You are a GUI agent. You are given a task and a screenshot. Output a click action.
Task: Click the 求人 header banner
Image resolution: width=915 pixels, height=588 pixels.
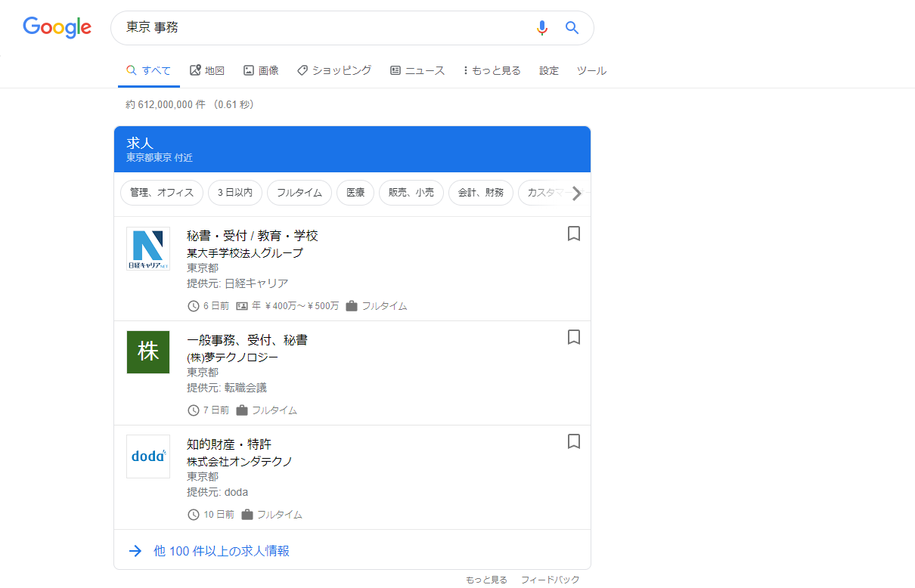point(352,150)
